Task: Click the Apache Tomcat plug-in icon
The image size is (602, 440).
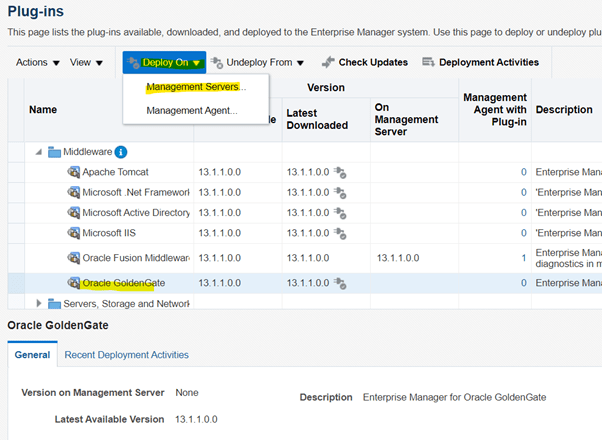Action: 73,172
